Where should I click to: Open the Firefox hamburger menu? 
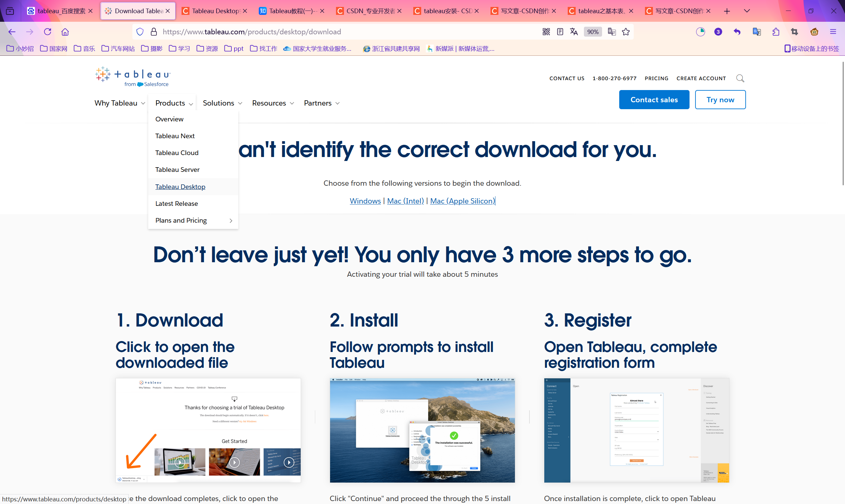833,32
